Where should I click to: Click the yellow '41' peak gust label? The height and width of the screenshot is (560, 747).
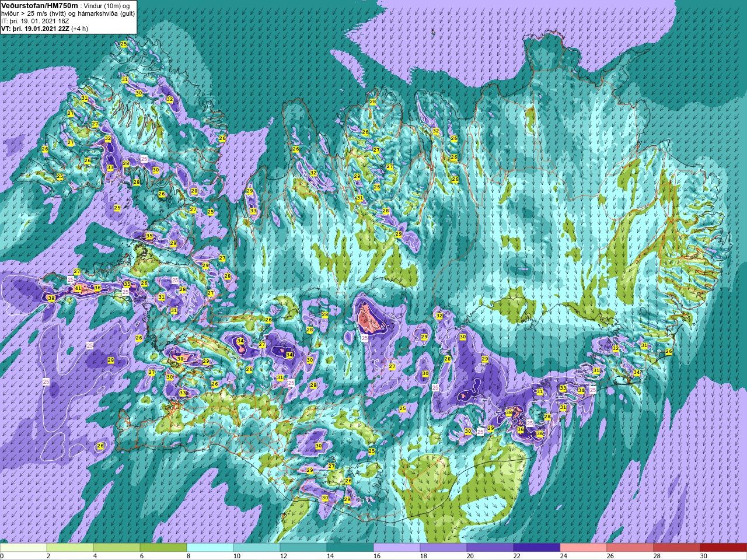coord(78,288)
